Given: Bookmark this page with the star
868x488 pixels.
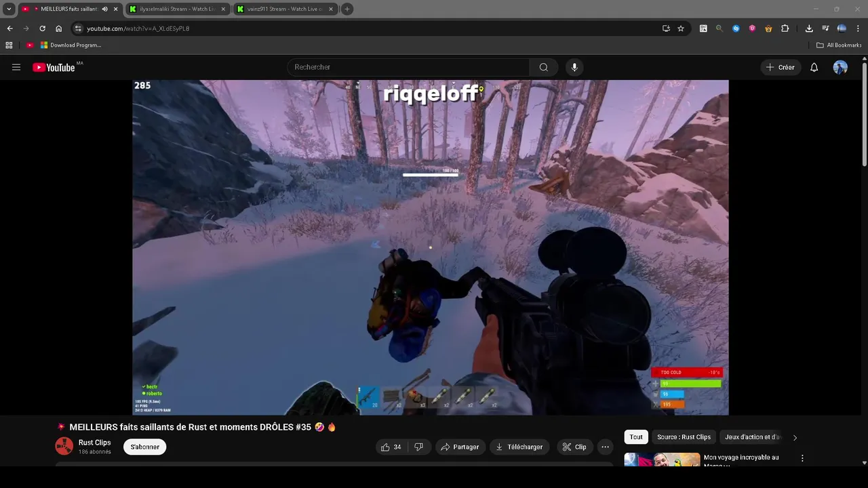Looking at the screenshot, I should 681,28.
